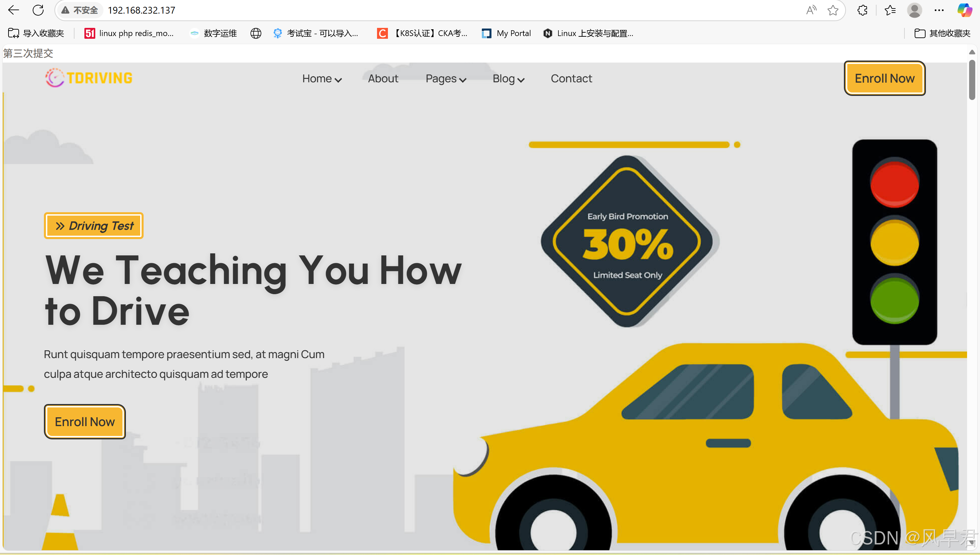Click Enroll Now in the header
980x555 pixels.
pyautogui.click(x=884, y=78)
